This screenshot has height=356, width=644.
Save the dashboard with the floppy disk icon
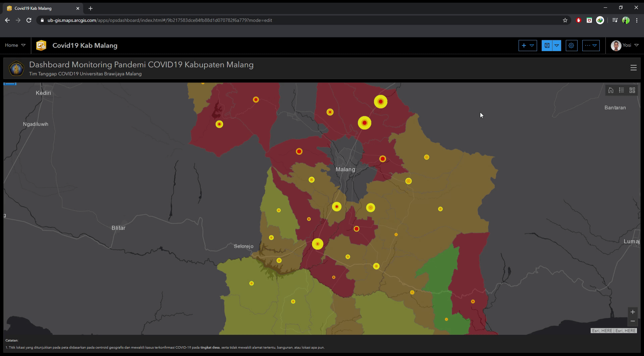(547, 45)
